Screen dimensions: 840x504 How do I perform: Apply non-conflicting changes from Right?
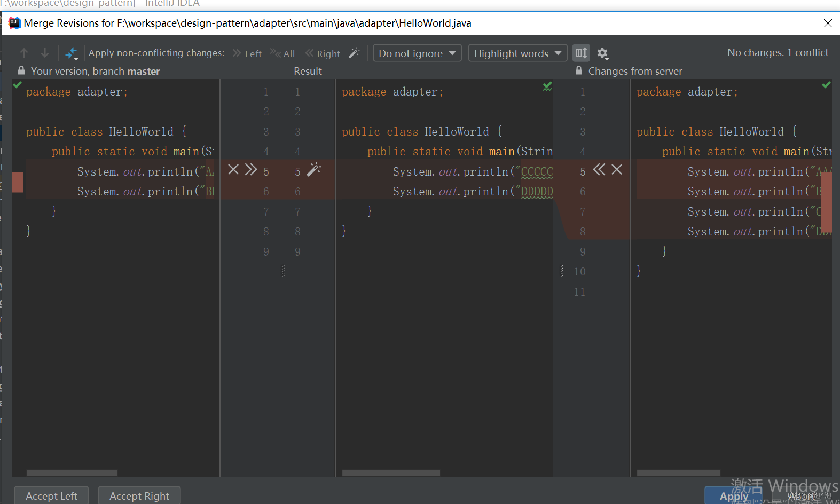pos(323,53)
